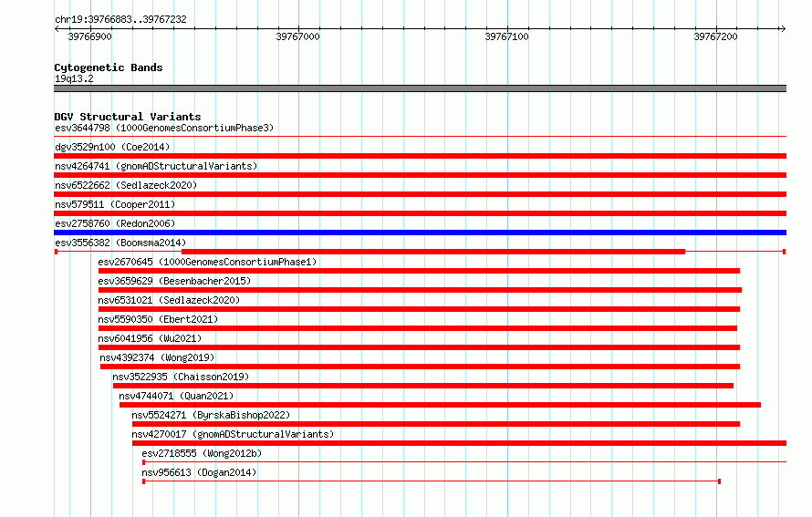Open esv2670645 (1000GenomesConsortiumPhase1) label
Screen dimensions: 812x517
[207, 262]
